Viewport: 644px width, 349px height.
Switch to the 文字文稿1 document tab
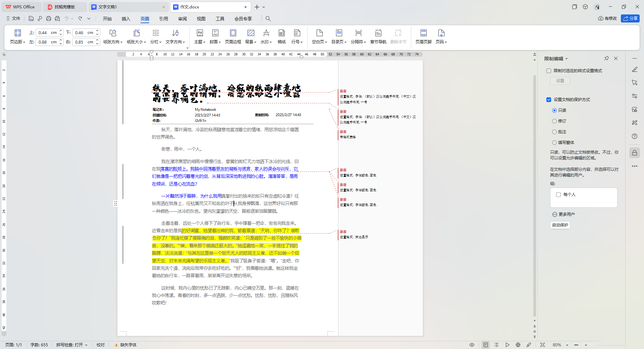point(128,7)
